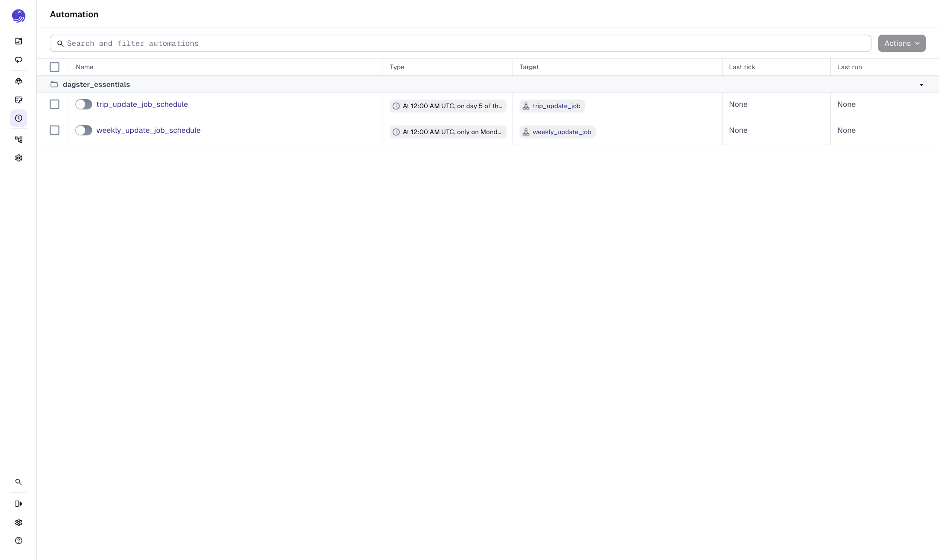Collapse the dagster_essentials group via chevron

[x=921, y=84]
